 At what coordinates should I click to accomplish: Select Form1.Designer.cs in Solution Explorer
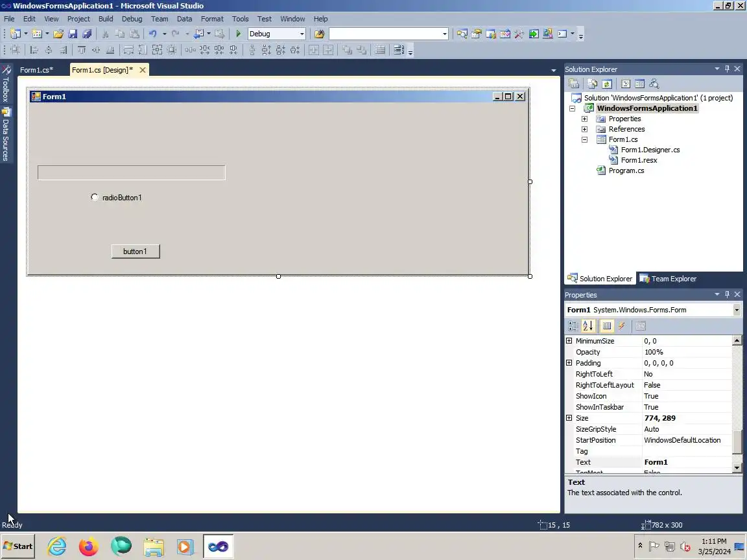(x=650, y=150)
